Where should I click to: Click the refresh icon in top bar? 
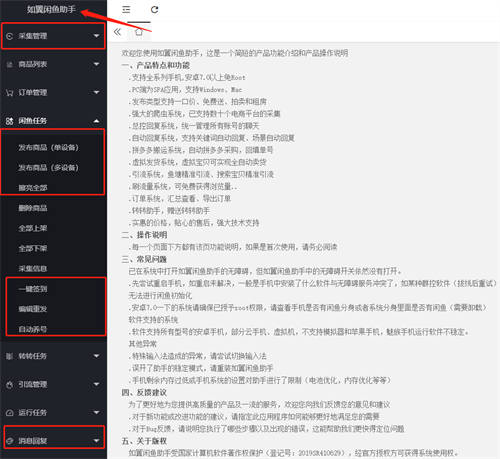click(154, 10)
